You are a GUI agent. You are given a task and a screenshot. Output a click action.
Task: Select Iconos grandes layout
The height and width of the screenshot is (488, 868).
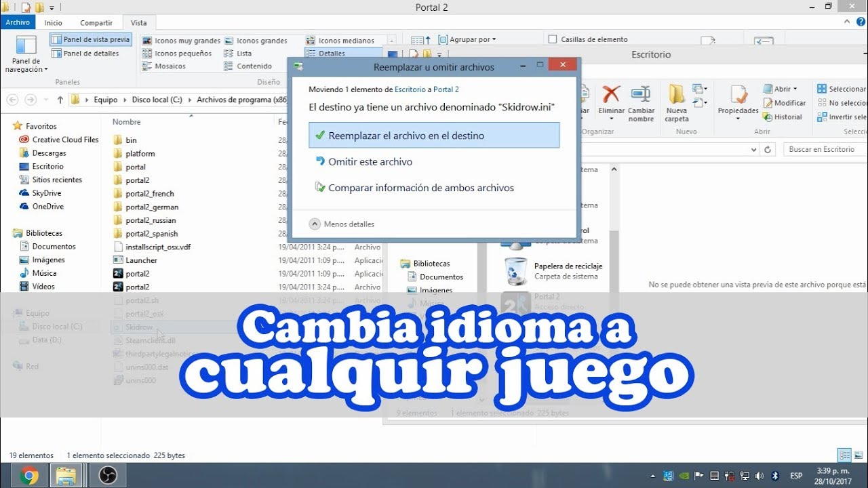[x=256, y=41]
